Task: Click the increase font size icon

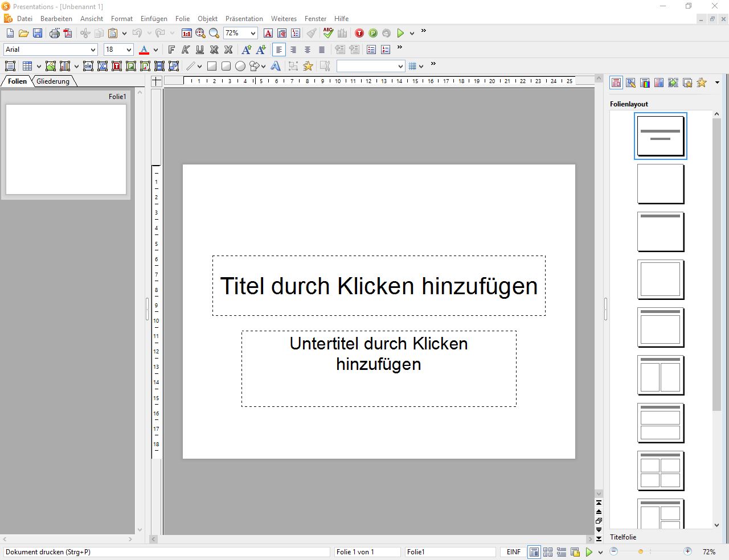Action: [x=247, y=50]
